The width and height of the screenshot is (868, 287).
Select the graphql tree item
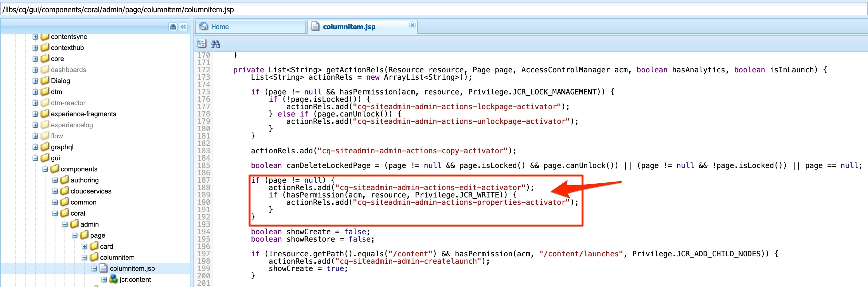[x=62, y=147]
